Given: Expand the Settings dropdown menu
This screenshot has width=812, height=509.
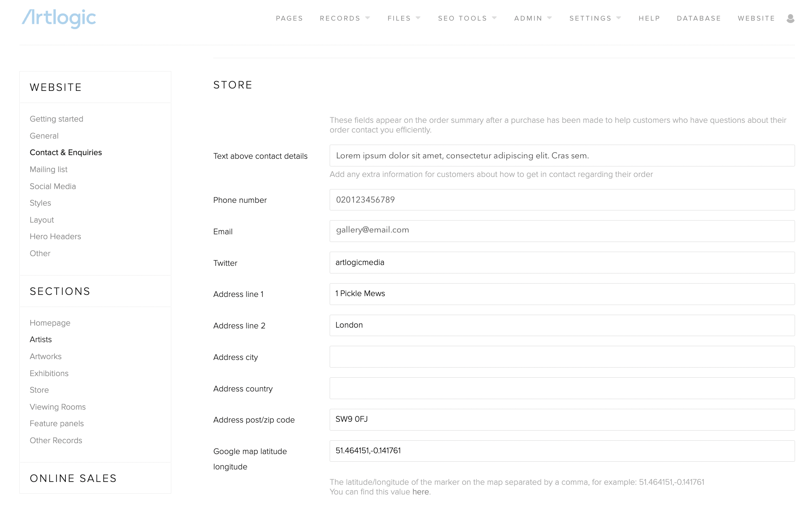Looking at the screenshot, I should pyautogui.click(x=595, y=19).
